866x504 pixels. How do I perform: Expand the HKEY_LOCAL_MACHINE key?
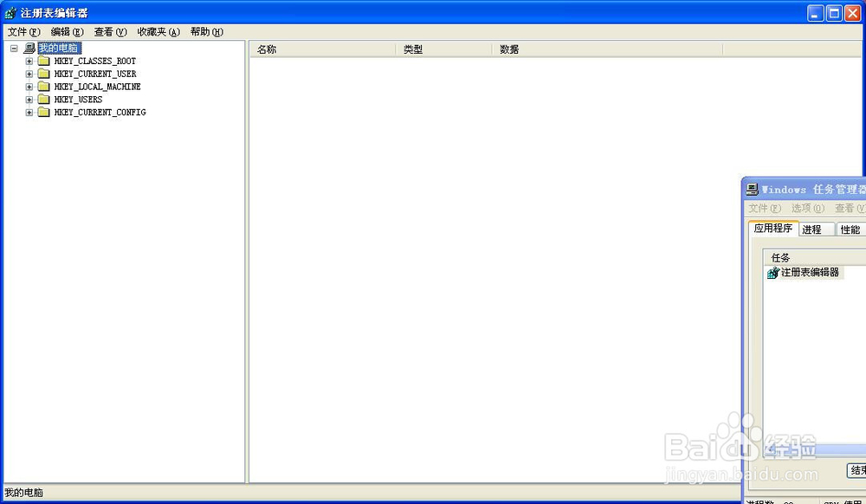pyautogui.click(x=29, y=87)
